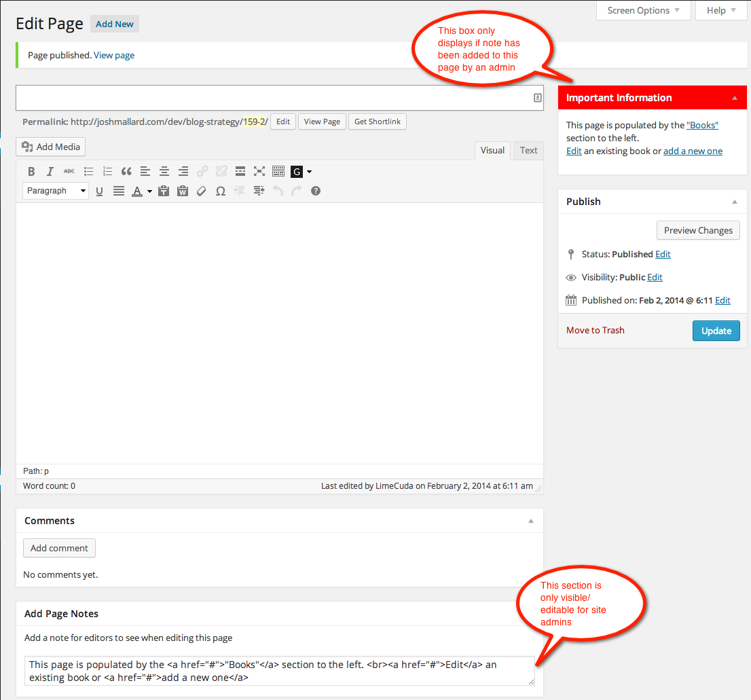Insert the Read More tag
This screenshot has height=700, width=751.
click(240, 171)
